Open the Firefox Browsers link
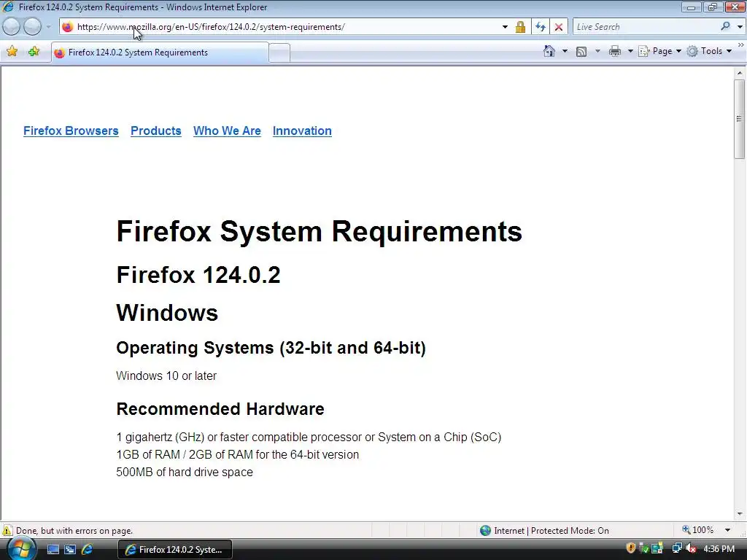Image resolution: width=747 pixels, height=560 pixels. 71,131
